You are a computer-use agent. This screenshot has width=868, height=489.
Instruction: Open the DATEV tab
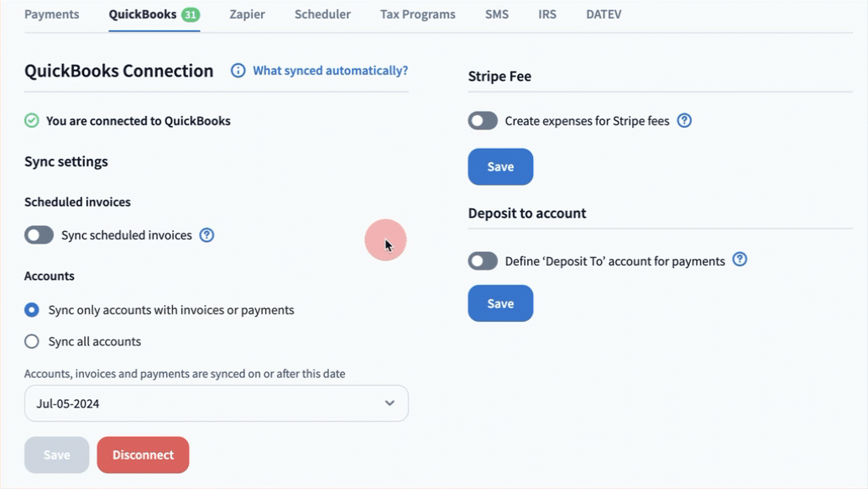click(x=604, y=14)
